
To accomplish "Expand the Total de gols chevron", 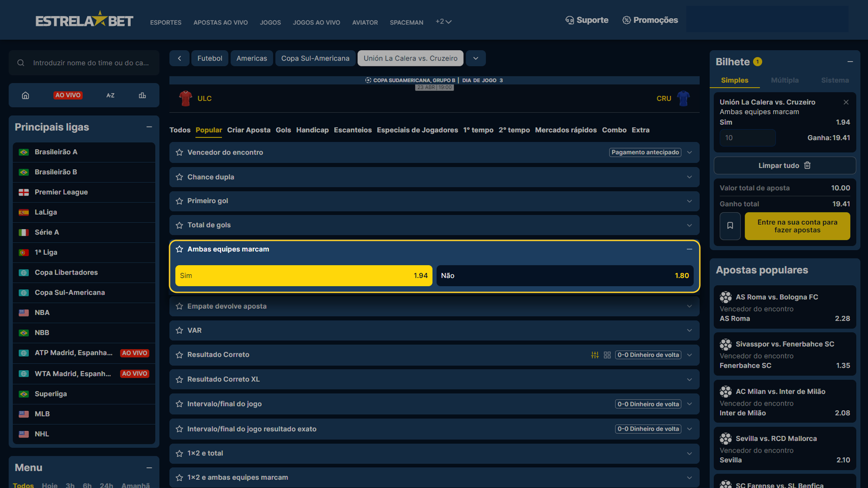I will 689,225.
